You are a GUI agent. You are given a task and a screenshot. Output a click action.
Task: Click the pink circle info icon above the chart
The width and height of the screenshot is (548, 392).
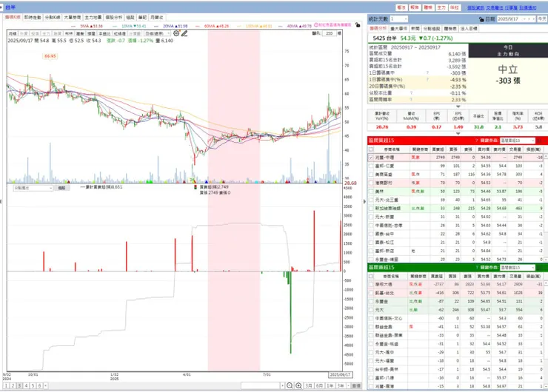[316, 25]
